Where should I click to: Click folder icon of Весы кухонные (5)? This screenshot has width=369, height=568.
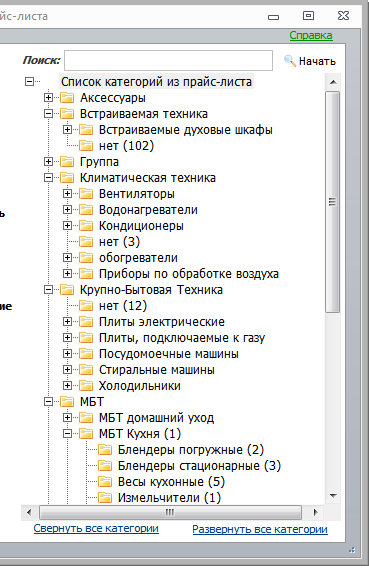click(x=105, y=481)
